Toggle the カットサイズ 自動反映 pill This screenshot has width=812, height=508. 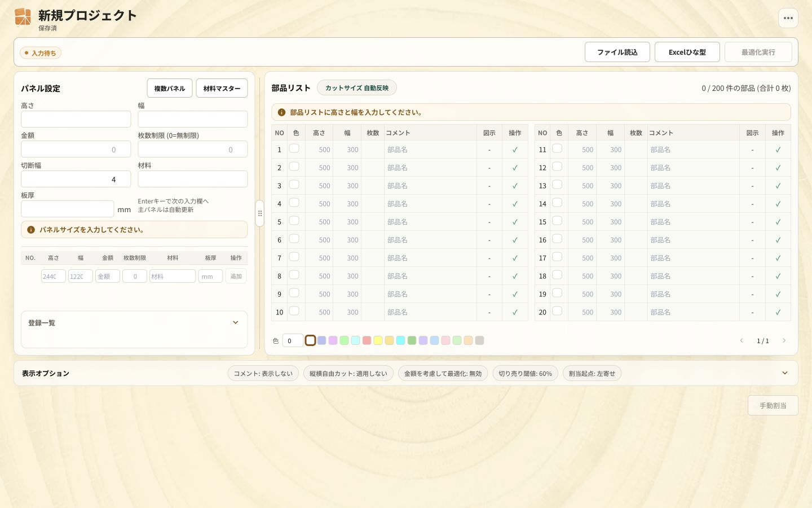point(357,87)
